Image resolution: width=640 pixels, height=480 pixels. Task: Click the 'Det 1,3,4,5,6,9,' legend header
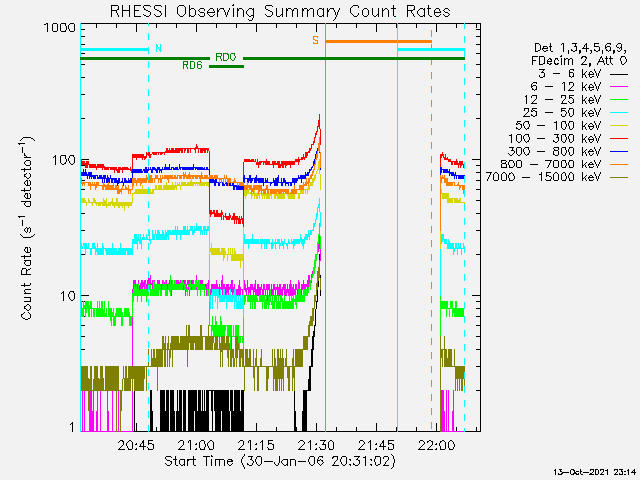click(580, 49)
